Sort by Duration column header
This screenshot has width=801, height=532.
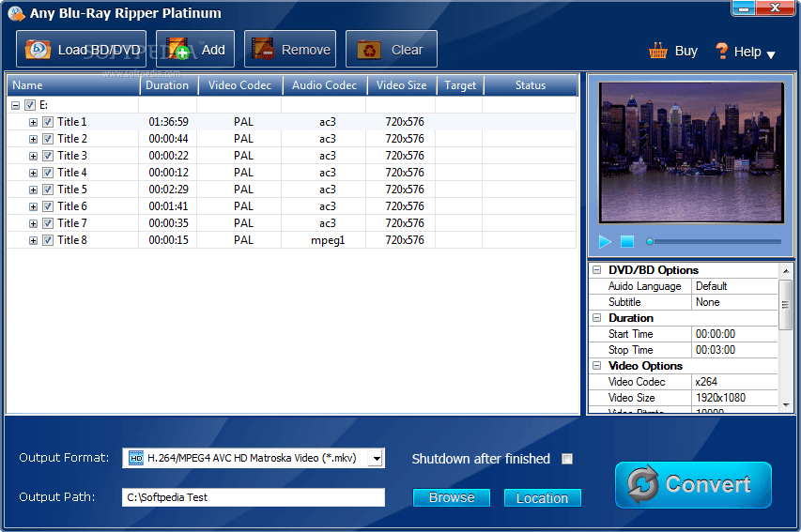pyautogui.click(x=169, y=85)
